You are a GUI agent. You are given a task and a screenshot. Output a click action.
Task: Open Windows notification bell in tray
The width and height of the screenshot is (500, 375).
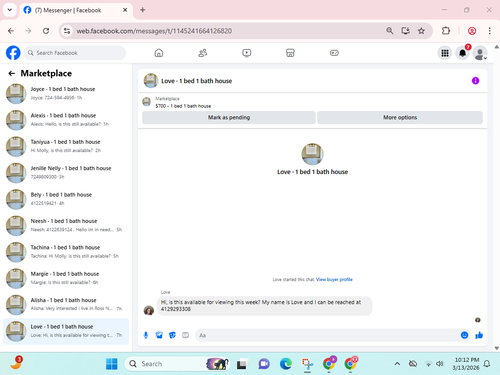click(x=487, y=364)
